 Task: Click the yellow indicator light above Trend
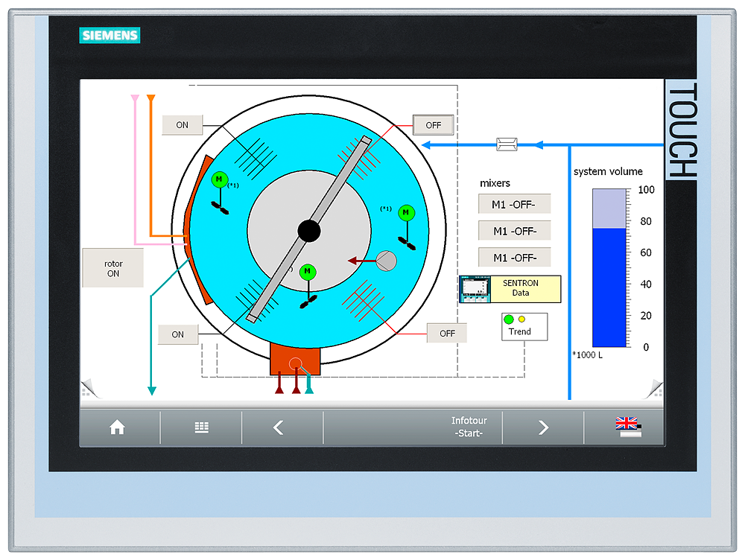[521, 319]
